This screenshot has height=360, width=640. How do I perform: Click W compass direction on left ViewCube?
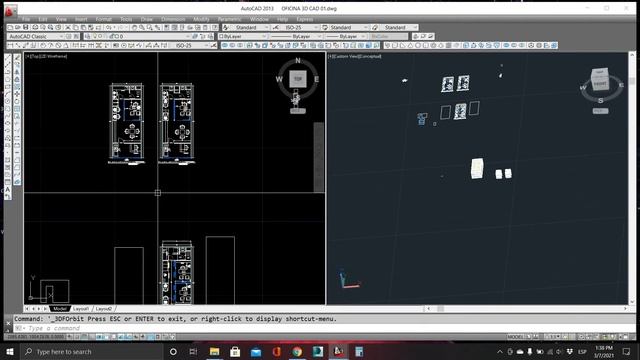[x=279, y=79]
